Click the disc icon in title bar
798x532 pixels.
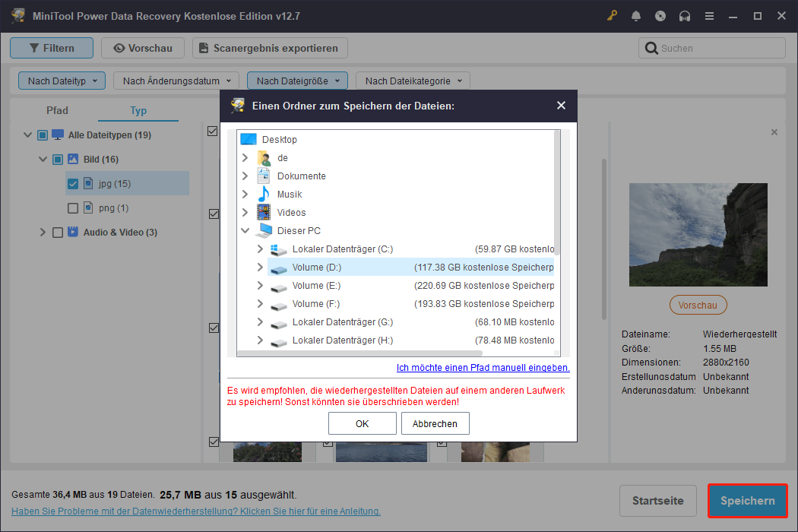(x=660, y=16)
